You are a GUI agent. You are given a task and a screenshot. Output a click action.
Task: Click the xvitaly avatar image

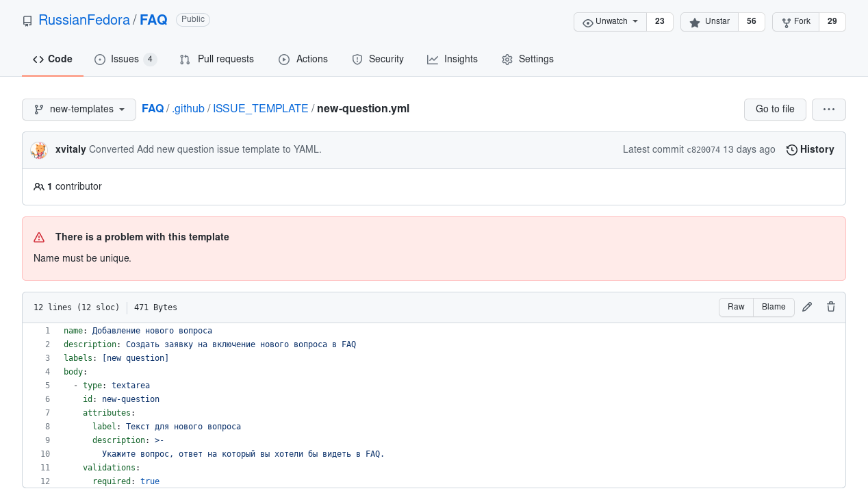click(39, 150)
